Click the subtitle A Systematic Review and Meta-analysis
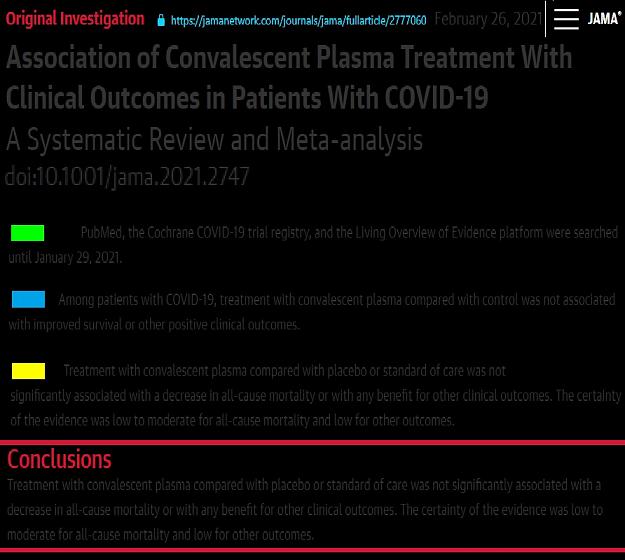Screen dimensions: 625x560 (214, 139)
